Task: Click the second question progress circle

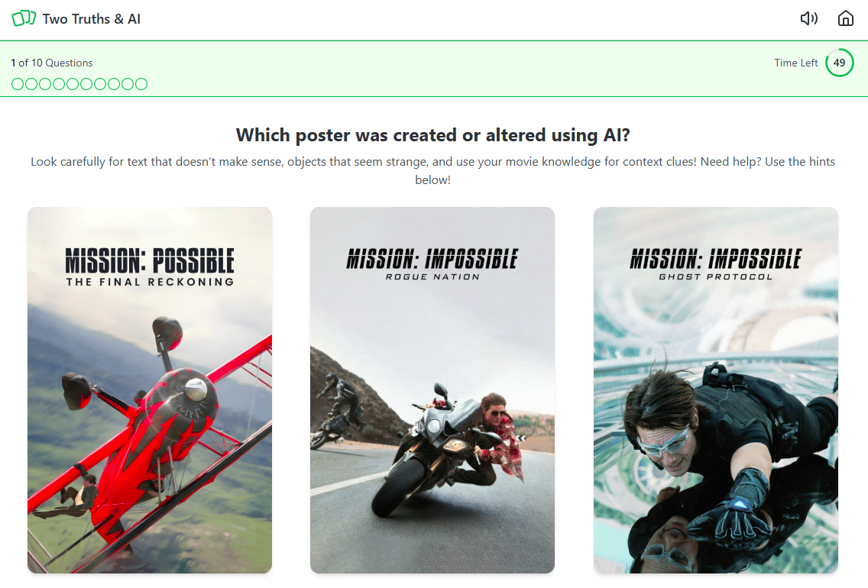Action: coord(31,84)
